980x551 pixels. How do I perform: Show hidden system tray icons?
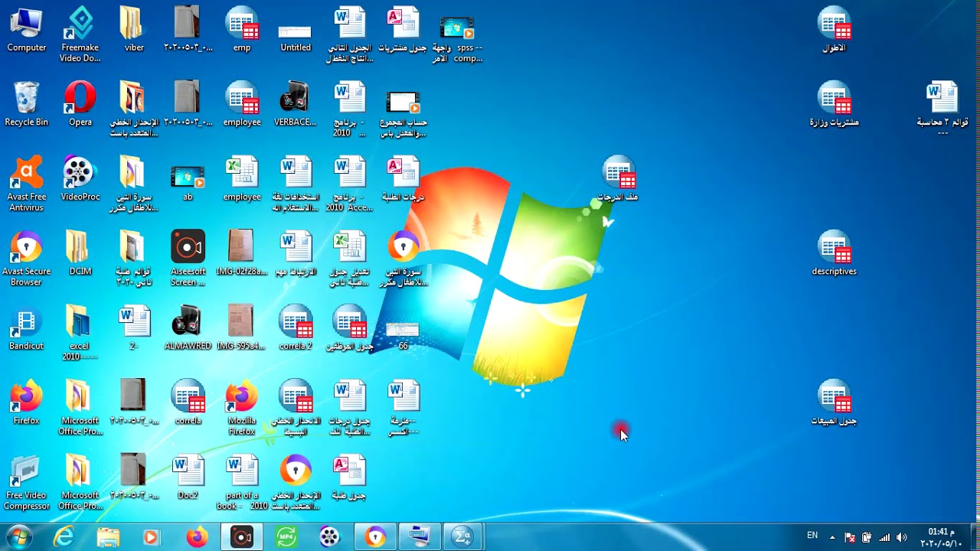click(x=834, y=537)
